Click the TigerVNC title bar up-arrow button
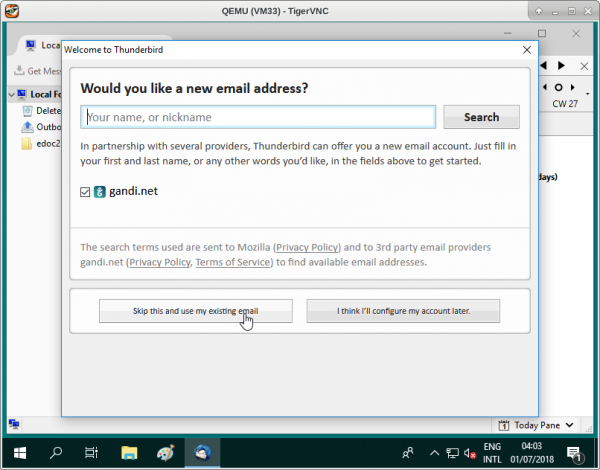Screen dimensions: 600x470 539,11
